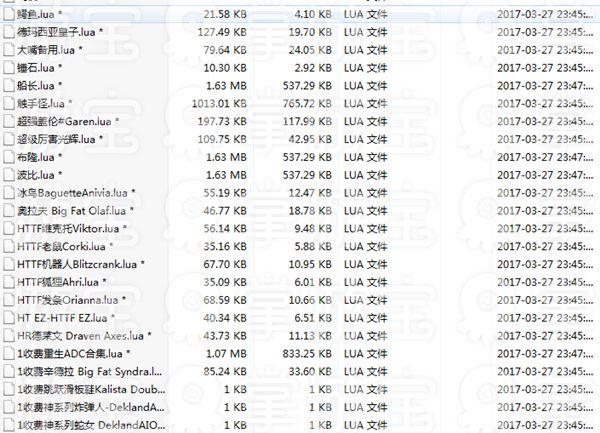The width and height of the screenshot is (600, 433).
Task: Click the size value 1013.01 KB
Action: pos(219,104)
